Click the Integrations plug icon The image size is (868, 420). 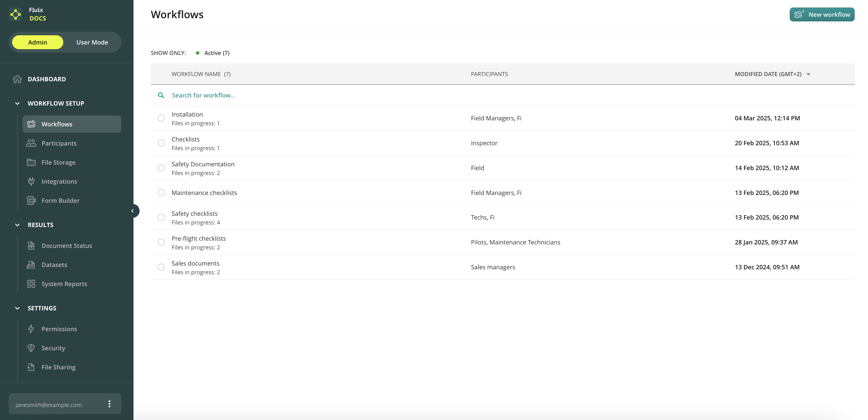pos(31,181)
